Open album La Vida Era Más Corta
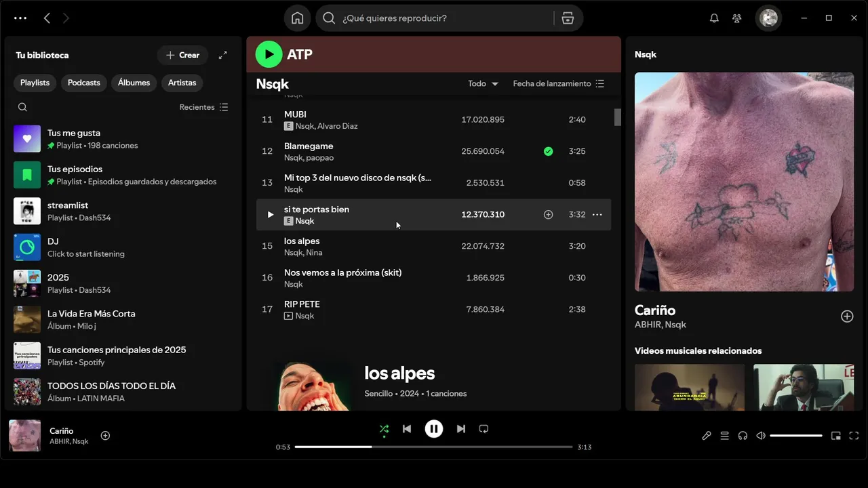 coord(123,319)
